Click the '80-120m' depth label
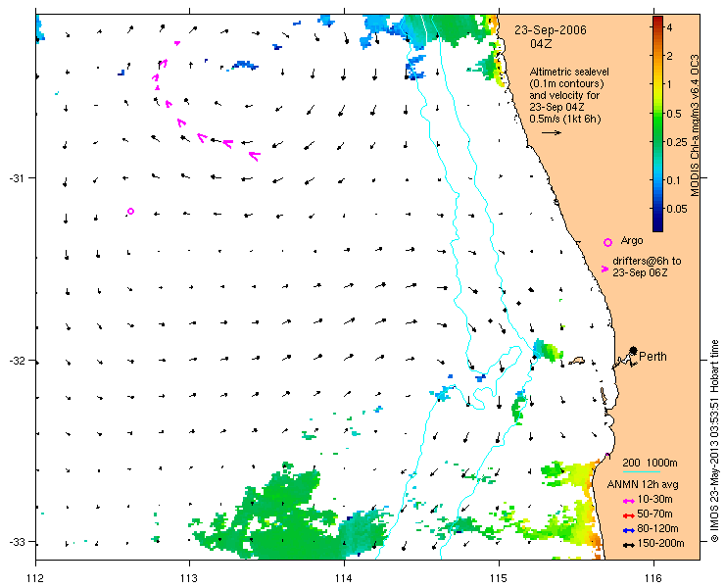The width and height of the screenshot is (725, 588). [x=657, y=529]
